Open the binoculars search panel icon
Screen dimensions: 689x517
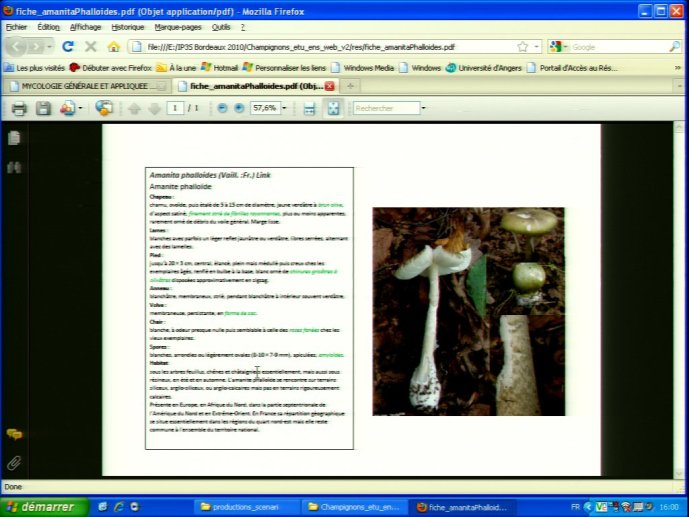click(x=14, y=167)
